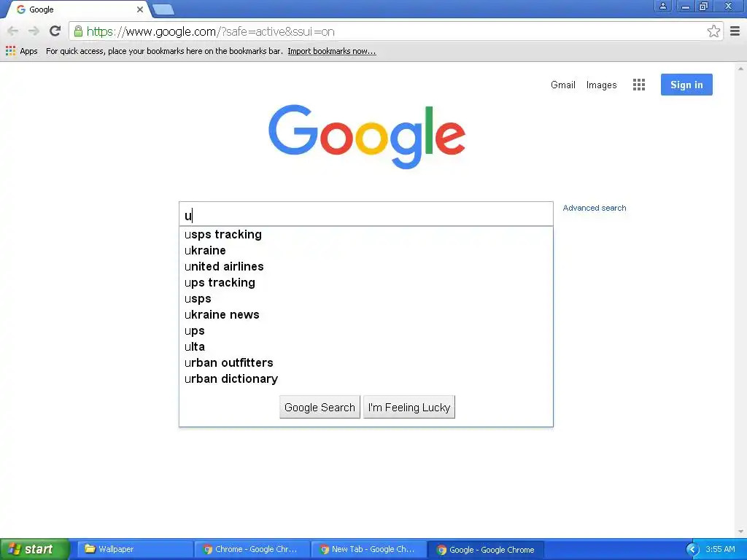Click the page scrollbar up arrow
The width and height of the screenshot is (747, 560).
(741, 69)
